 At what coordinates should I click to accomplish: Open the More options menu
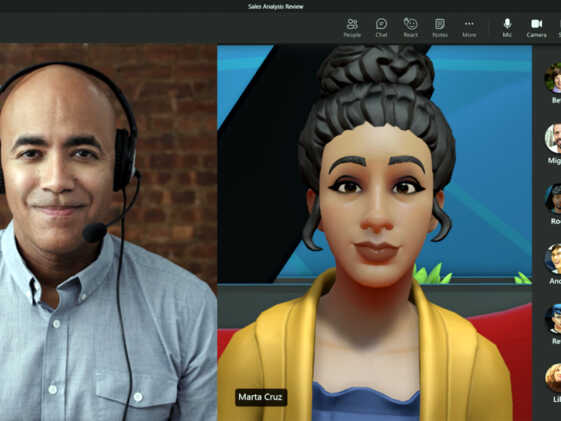[469, 28]
